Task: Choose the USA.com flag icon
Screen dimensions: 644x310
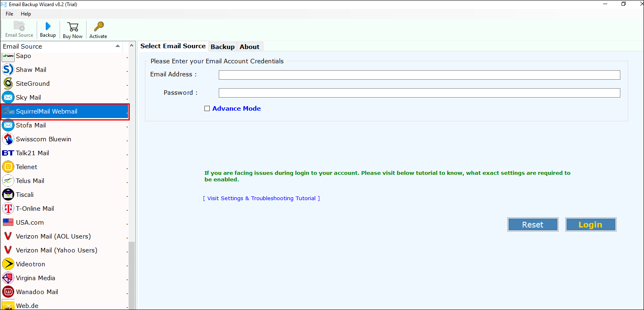Action: [8, 223]
